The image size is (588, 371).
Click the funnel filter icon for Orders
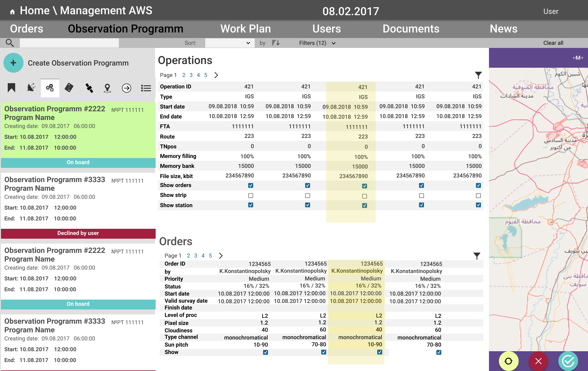click(x=477, y=256)
